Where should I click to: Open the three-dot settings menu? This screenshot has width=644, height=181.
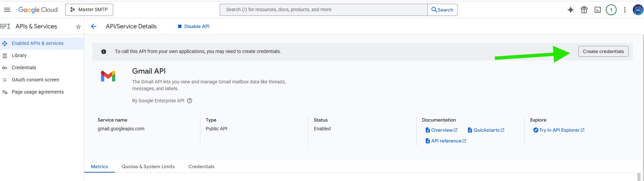pyautogui.click(x=625, y=10)
